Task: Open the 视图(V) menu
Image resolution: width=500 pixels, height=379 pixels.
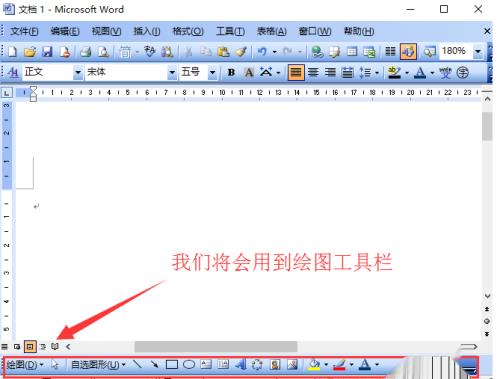Action: click(x=106, y=31)
